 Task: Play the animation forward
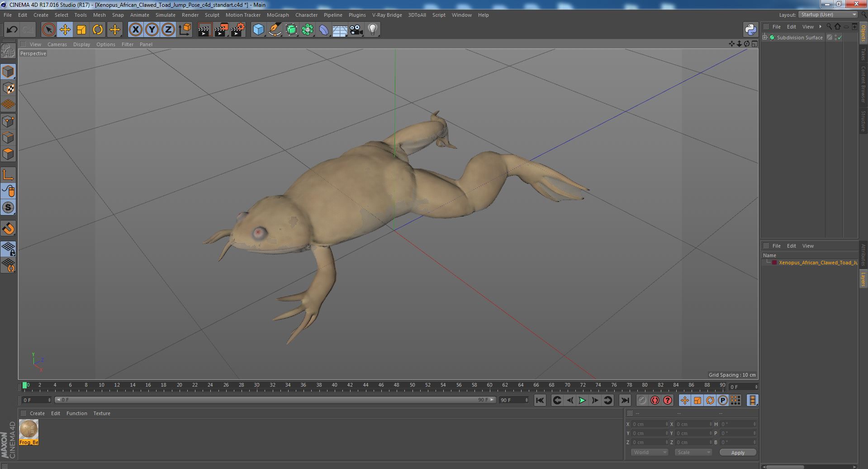tap(582, 400)
